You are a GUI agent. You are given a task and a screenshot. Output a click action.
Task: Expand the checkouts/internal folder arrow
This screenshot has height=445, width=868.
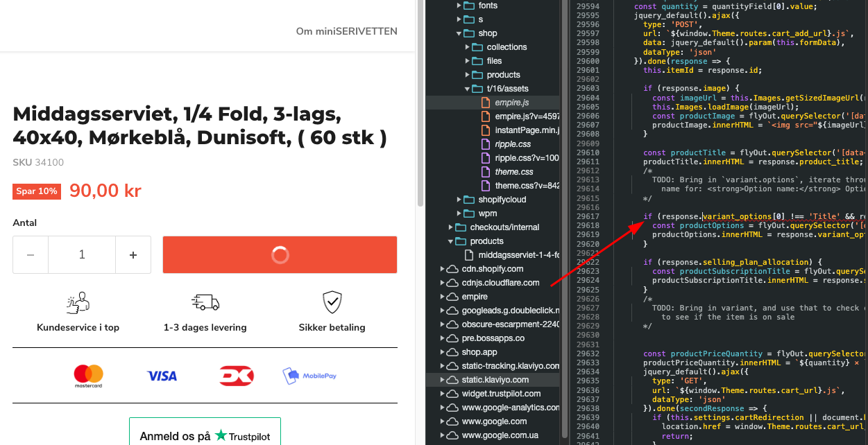tap(451, 227)
